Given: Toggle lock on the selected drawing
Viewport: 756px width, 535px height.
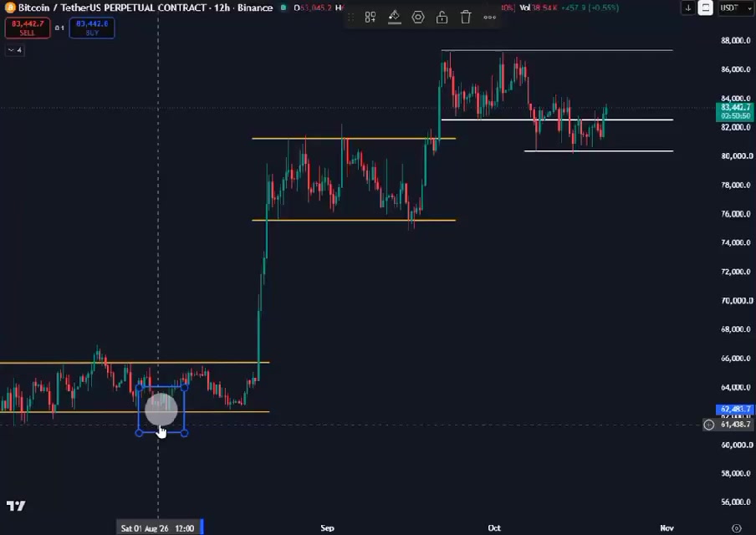Looking at the screenshot, I should click(442, 18).
